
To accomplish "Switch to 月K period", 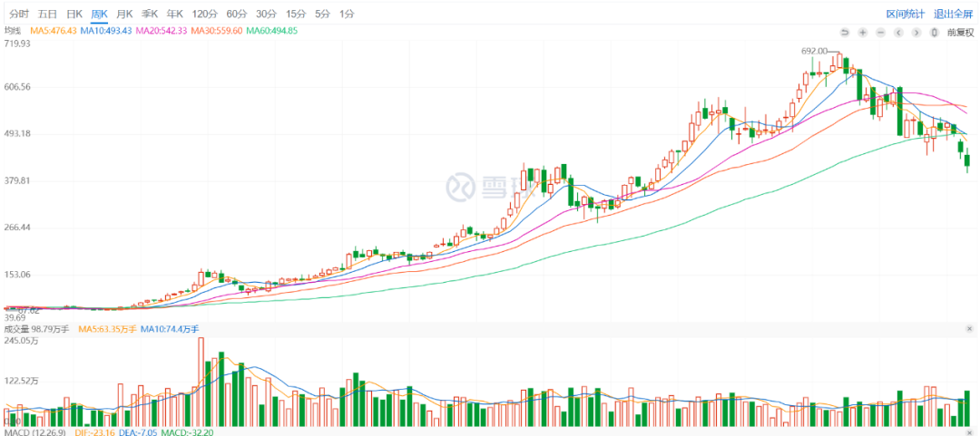I will 124,14.
